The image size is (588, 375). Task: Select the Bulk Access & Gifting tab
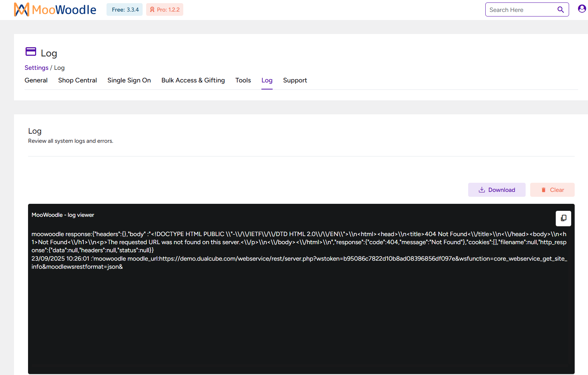coord(193,80)
